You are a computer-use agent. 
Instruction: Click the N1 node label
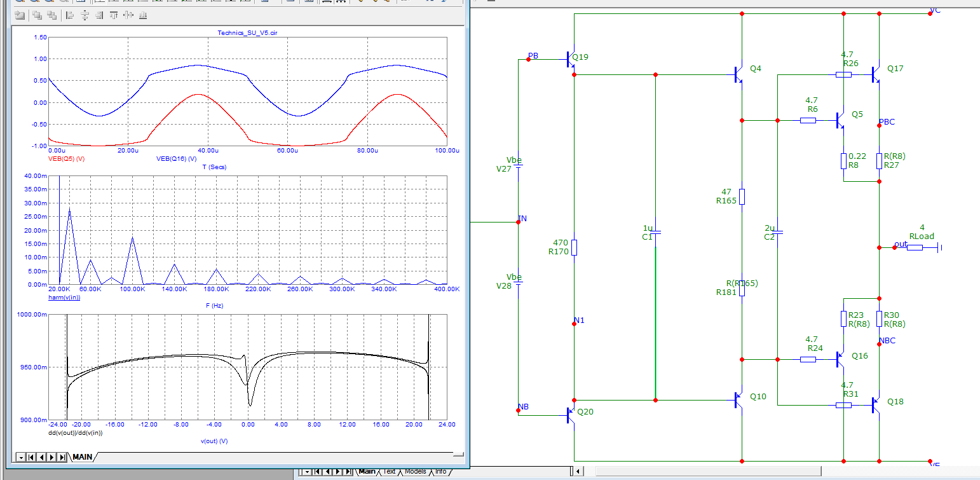tap(579, 320)
